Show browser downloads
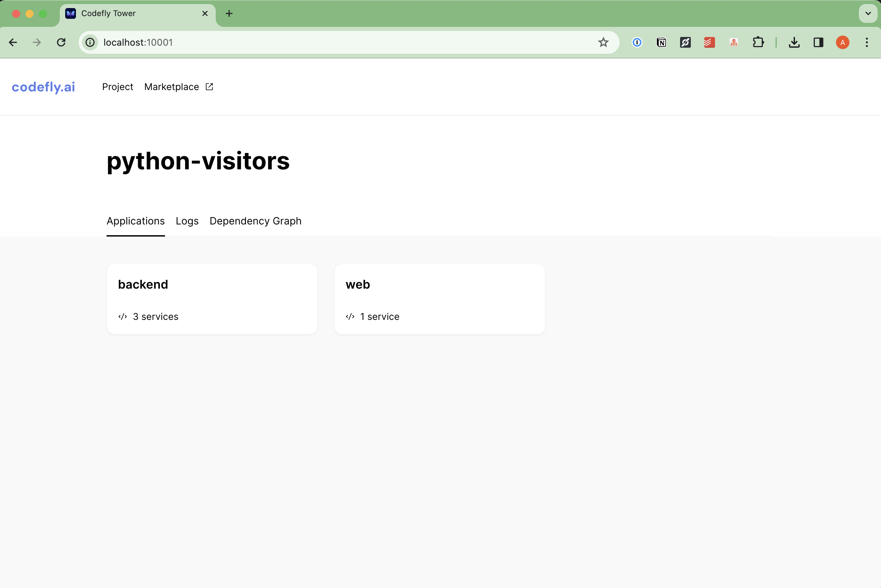 pyautogui.click(x=794, y=42)
